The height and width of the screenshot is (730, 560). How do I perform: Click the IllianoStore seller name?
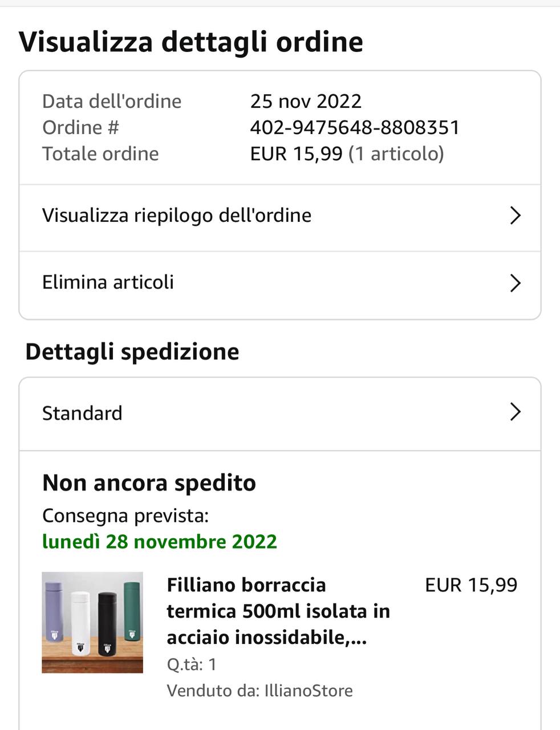pos(308,691)
